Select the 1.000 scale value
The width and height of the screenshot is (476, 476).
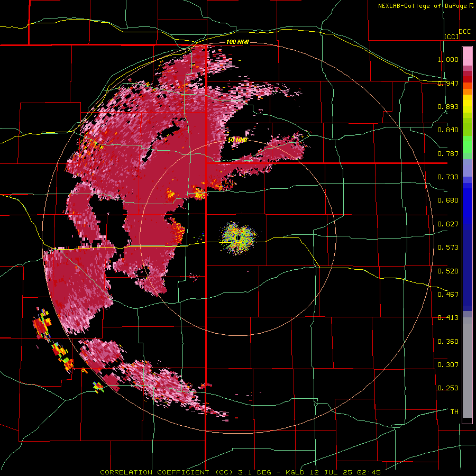[x=448, y=59]
